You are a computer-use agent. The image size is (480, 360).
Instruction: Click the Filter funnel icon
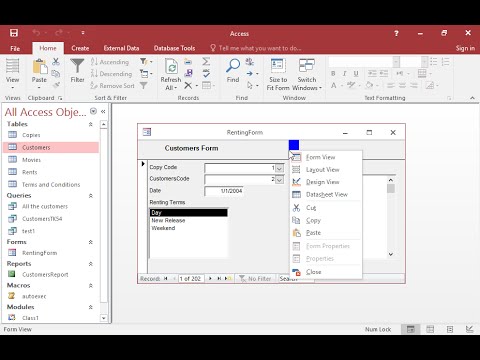77,66
